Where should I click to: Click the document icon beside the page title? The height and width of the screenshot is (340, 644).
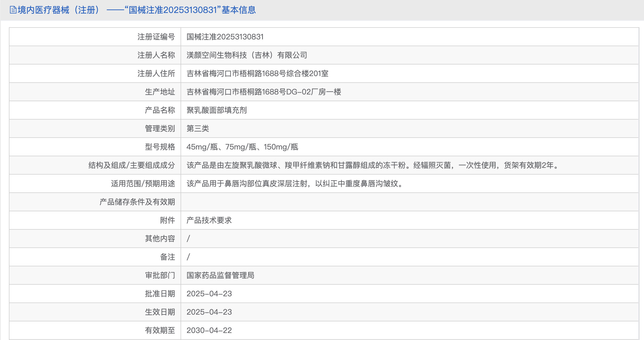click(x=13, y=10)
